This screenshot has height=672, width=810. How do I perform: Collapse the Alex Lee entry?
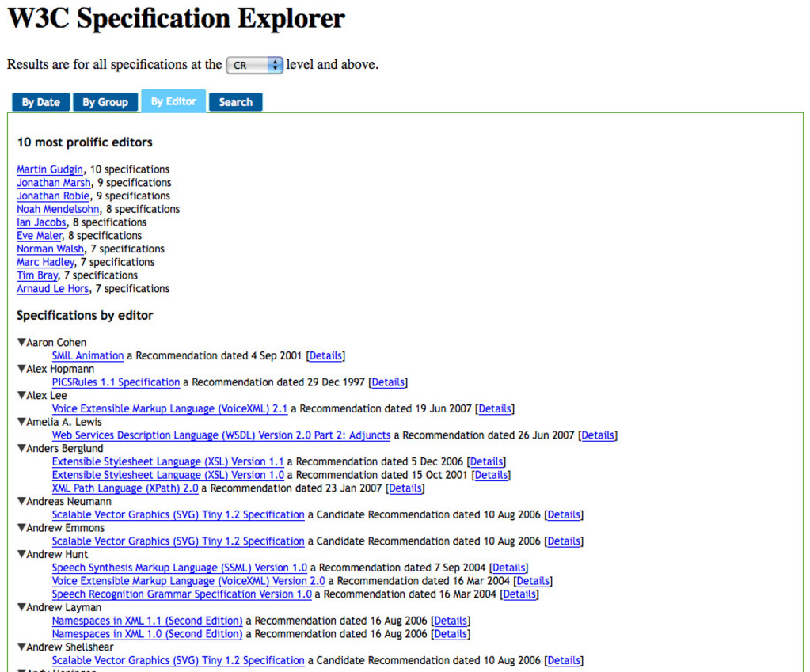click(21, 395)
